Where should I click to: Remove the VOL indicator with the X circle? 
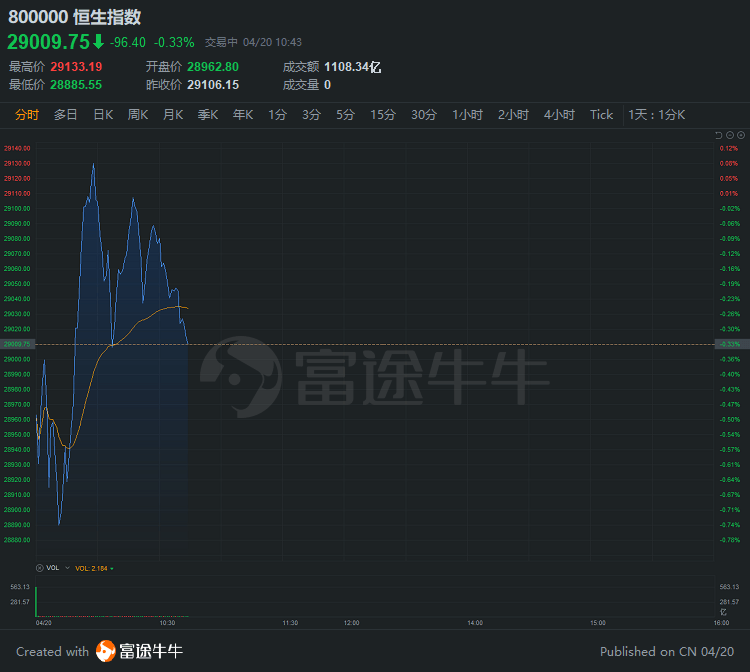pyautogui.click(x=40, y=568)
